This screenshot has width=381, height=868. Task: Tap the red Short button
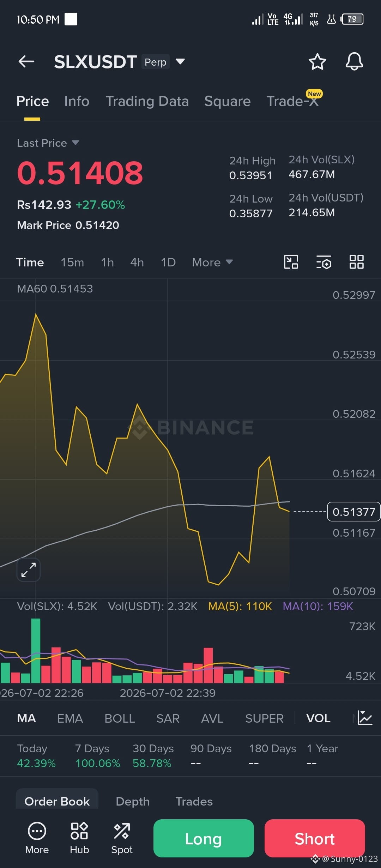[315, 838]
